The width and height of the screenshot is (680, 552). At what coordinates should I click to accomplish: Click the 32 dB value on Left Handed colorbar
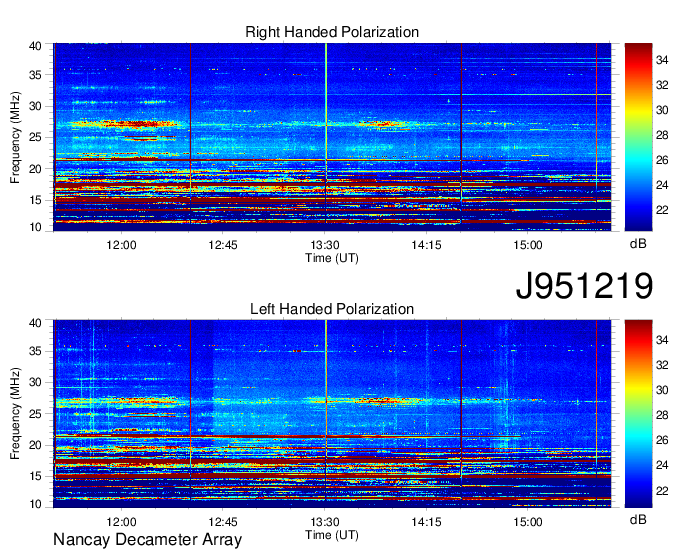[662, 365]
